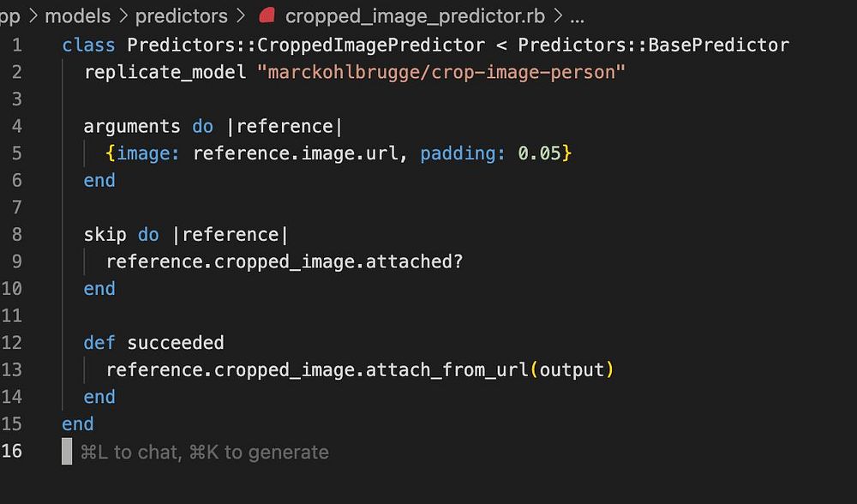This screenshot has width=857, height=504.
Task: Click the arguments keyword on line 4
Action: pyautogui.click(x=132, y=126)
